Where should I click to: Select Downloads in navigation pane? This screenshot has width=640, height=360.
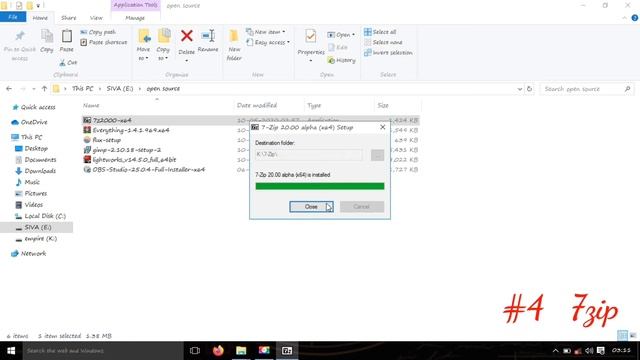[x=40, y=171]
